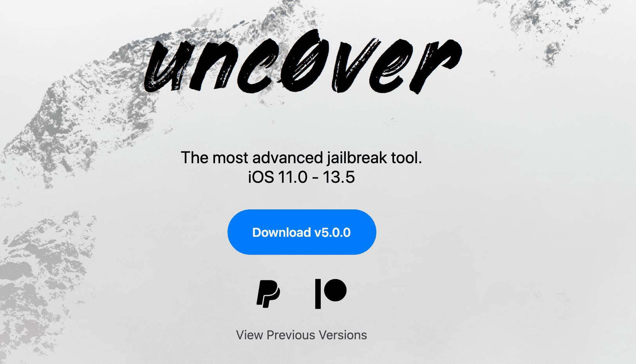Become a patron via Patreon logo
This screenshot has width=636, height=364.
click(331, 294)
